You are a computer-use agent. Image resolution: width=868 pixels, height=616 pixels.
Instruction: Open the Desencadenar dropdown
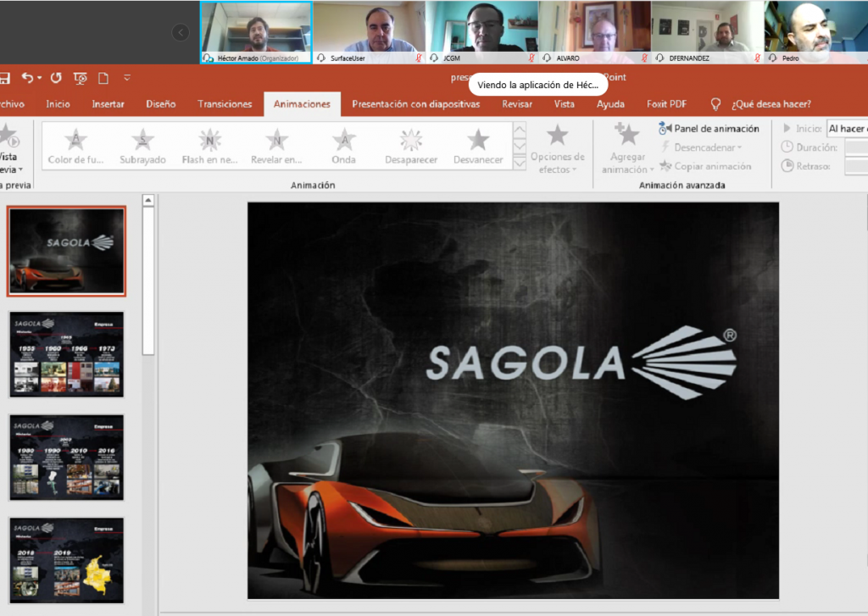pyautogui.click(x=701, y=147)
